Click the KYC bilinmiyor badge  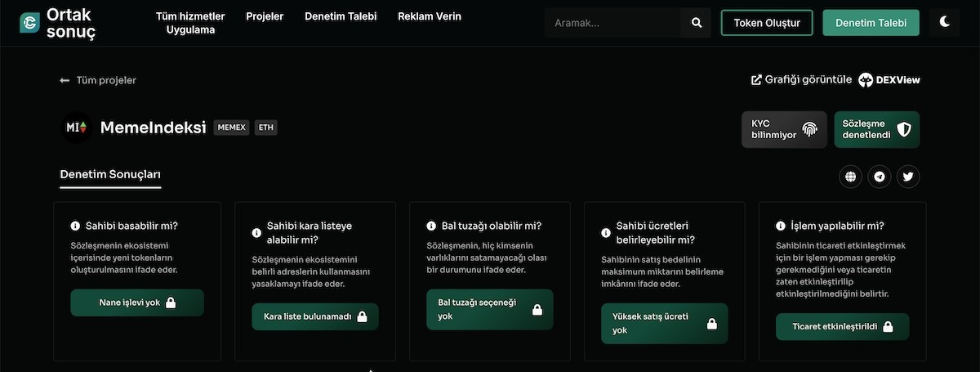click(x=784, y=129)
